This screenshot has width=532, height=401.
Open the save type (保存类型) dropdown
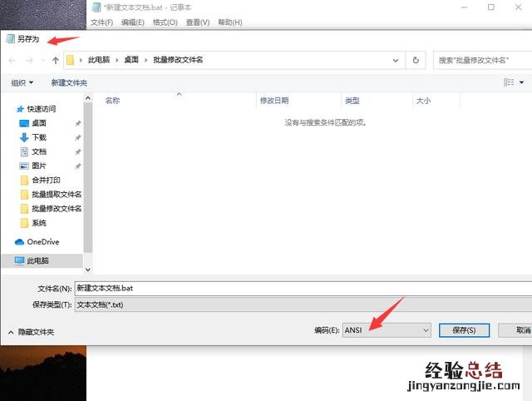pos(299,305)
